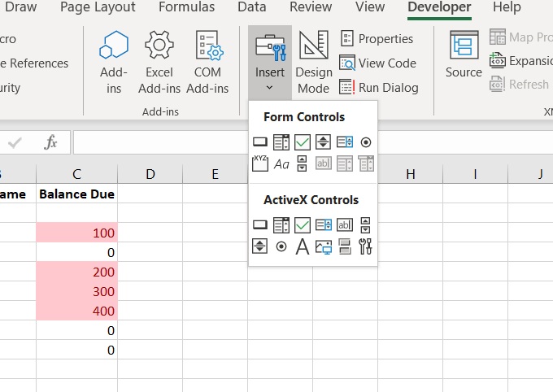Choose the ActiveX image control
Image resolution: width=553 pixels, height=392 pixels.
(x=323, y=246)
